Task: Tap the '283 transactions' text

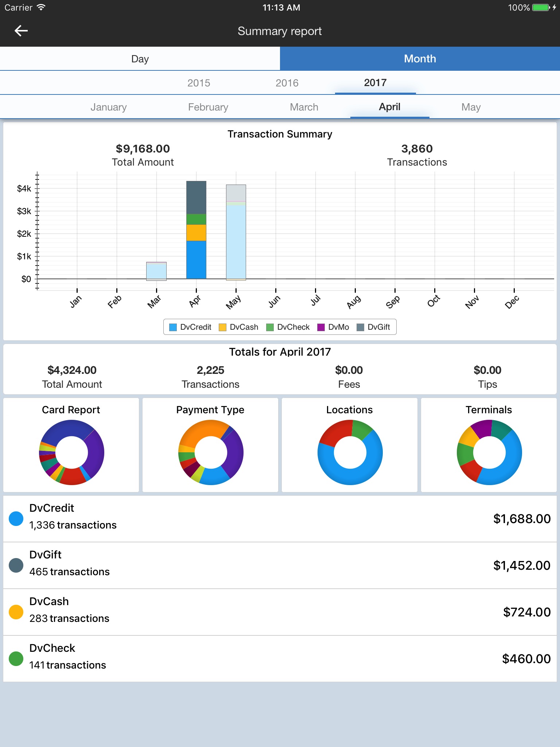Action: tap(69, 618)
